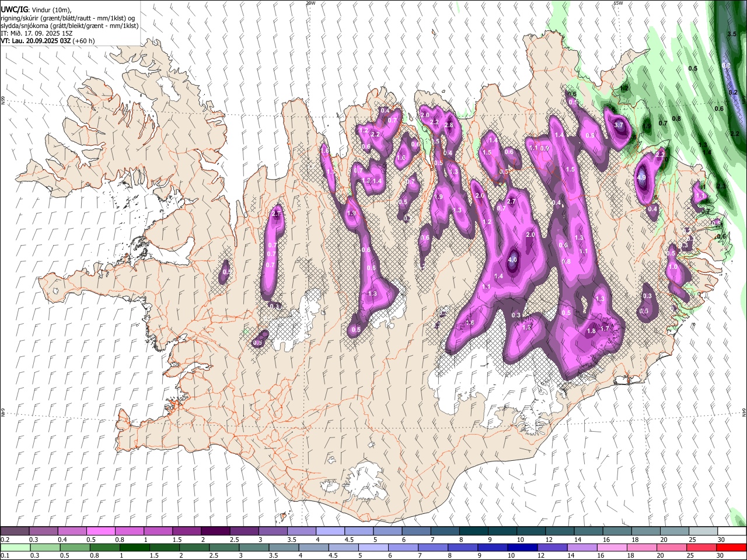This screenshot has width=747, height=560.
Task: Click the 8.2 rain value over sea
Action: (734, 92)
